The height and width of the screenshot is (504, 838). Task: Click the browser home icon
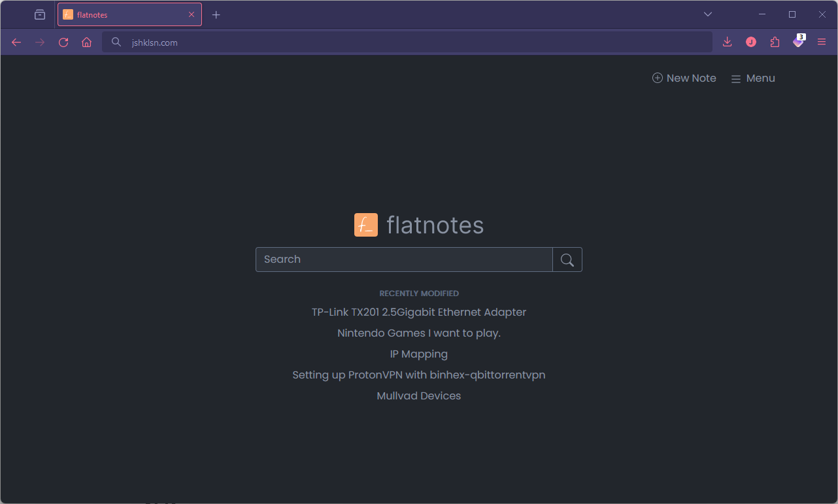click(87, 42)
